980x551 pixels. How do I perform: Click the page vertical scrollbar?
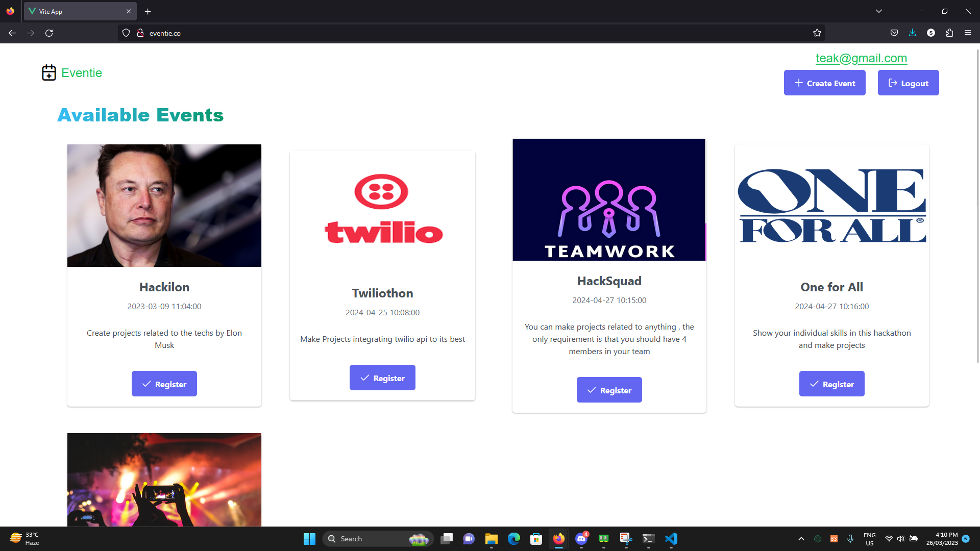click(977, 204)
